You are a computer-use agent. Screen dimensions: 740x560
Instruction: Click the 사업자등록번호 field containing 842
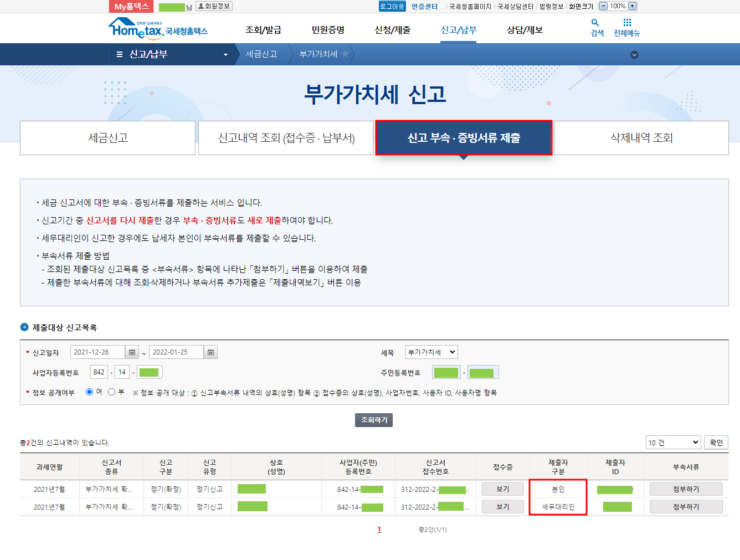pyautogui.click(x=99, y=372)
